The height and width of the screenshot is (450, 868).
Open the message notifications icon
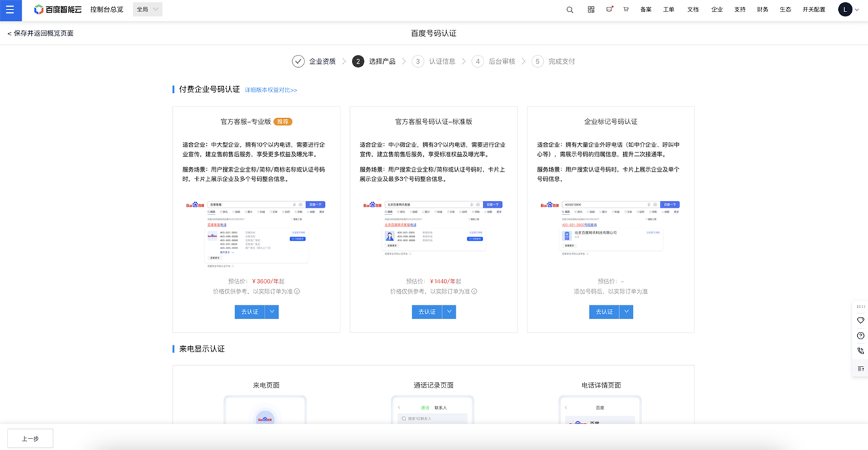(x=609, y=10)
